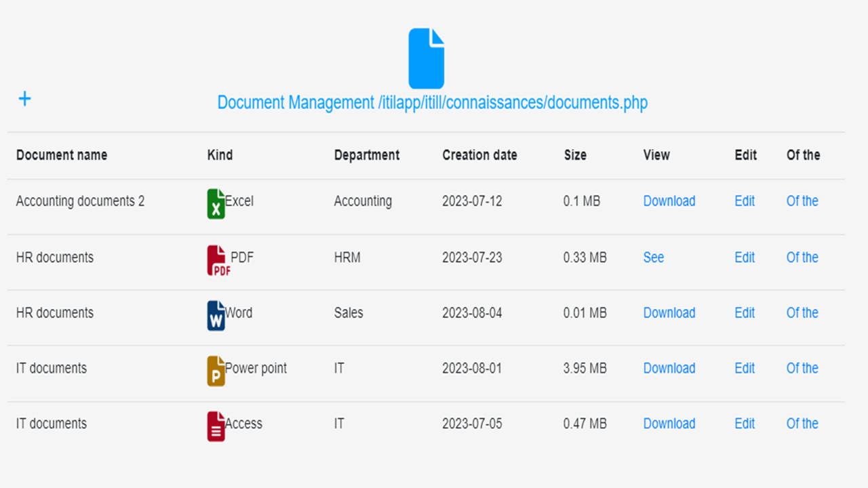The image size is (868, 488).
Task: Download the Access IT documents file
Action: (x=669, y=424)
